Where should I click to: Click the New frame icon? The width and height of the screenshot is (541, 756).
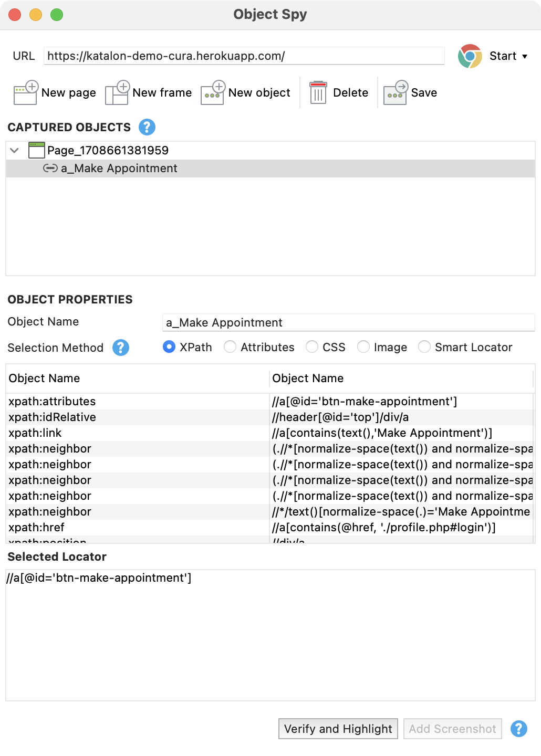pyautogui.click(x=117, y=93)
